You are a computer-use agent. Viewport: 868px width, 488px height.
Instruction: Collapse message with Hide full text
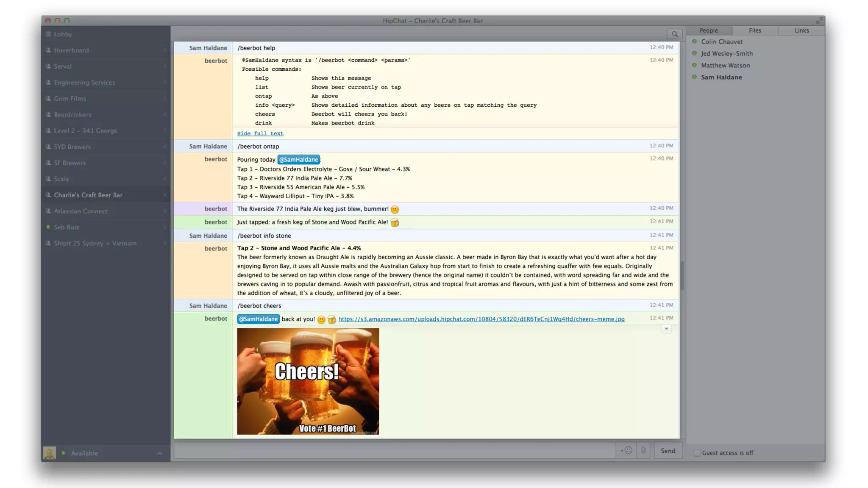(260, 133)
